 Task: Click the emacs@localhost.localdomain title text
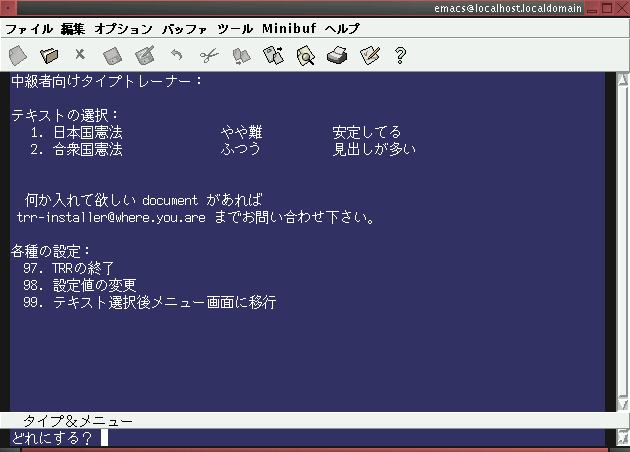point(508,8)
